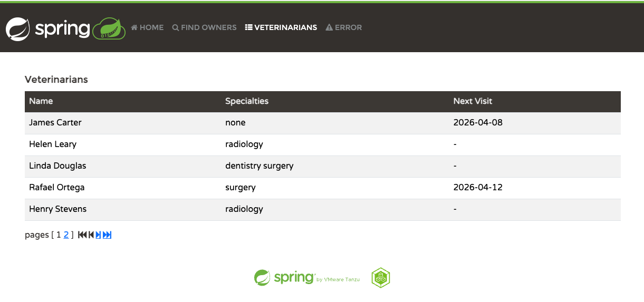Screen dimensions: 644x302
Task: Click the green Spring logo in footer
Action: [284, 277]
